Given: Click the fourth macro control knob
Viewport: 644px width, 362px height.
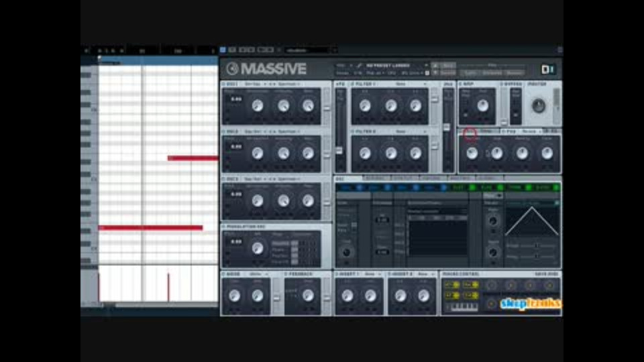Looking at the screenshot, I should click(549, 285).
